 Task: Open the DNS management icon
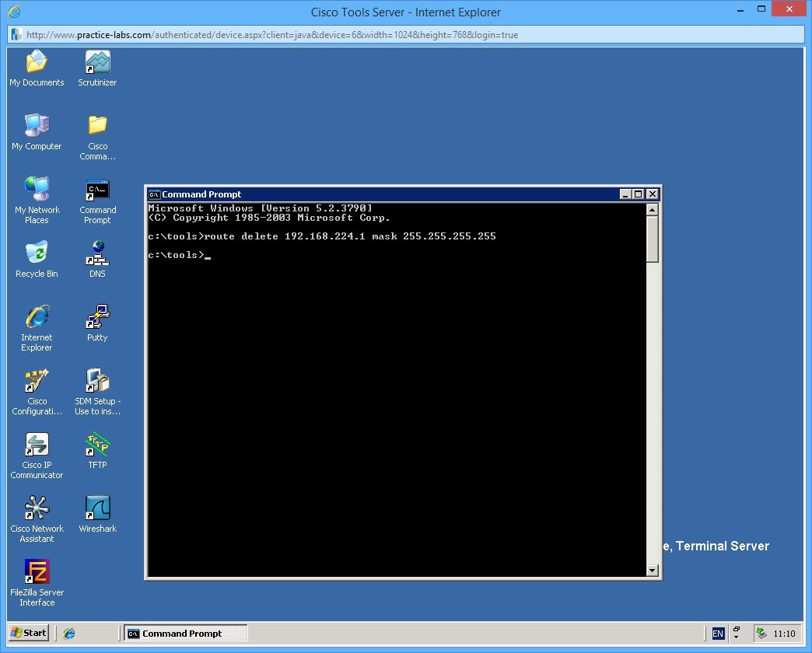(x=96, y=255)
